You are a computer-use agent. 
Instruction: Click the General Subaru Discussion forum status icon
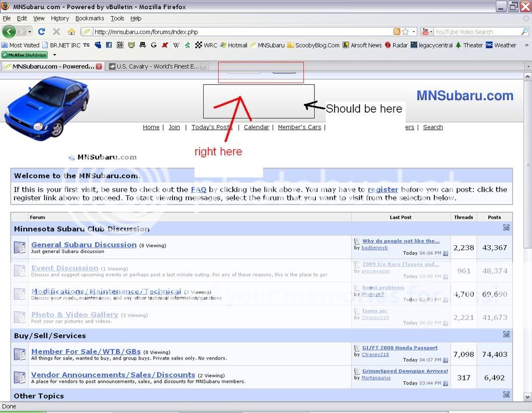point(20,247)
